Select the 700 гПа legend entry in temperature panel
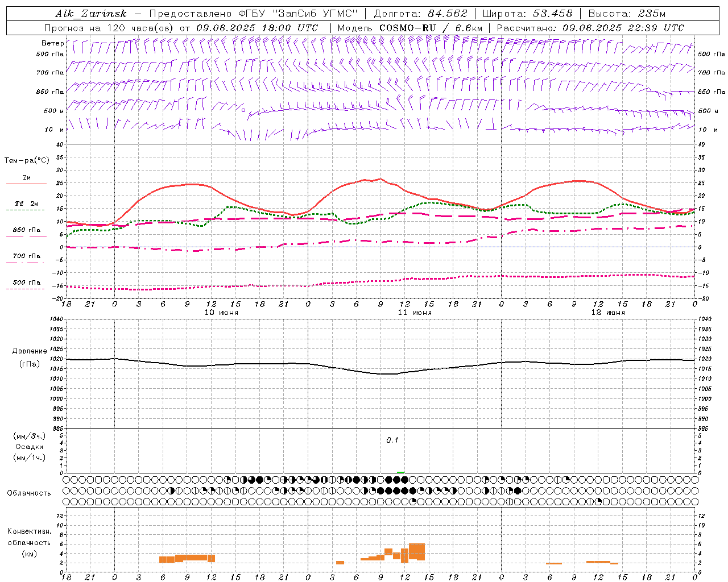This screenshot has width=728, height=582. 26,256
